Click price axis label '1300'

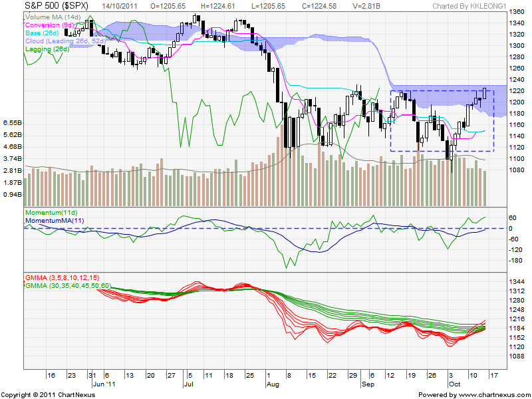tap(517, 46)
